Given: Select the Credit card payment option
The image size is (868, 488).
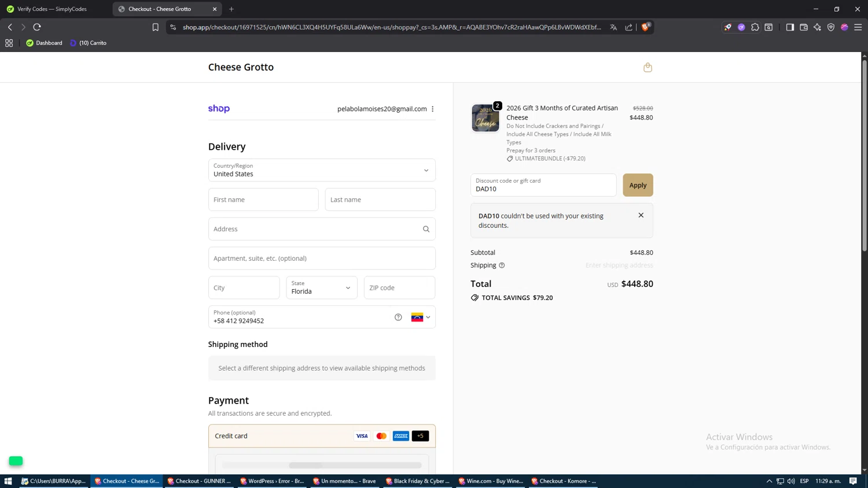Looking at the screenshot, I should [322, 436].
